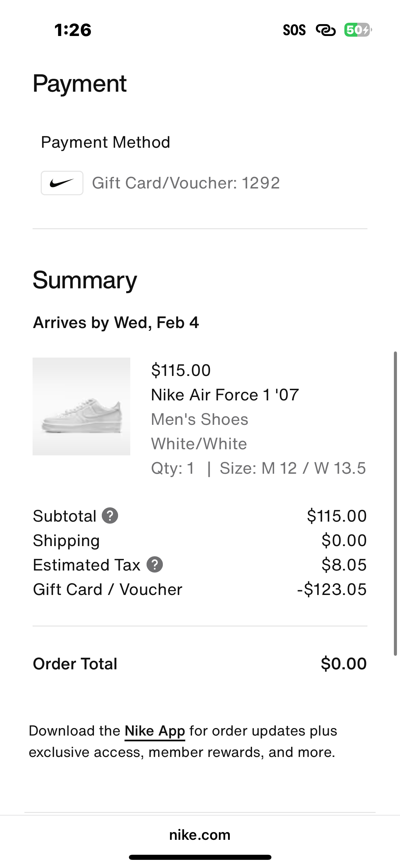Screen dimensions: 400x868
Task: Click the page scrollbar on the right
Action: pyautogui.click(x=395, y=503)
